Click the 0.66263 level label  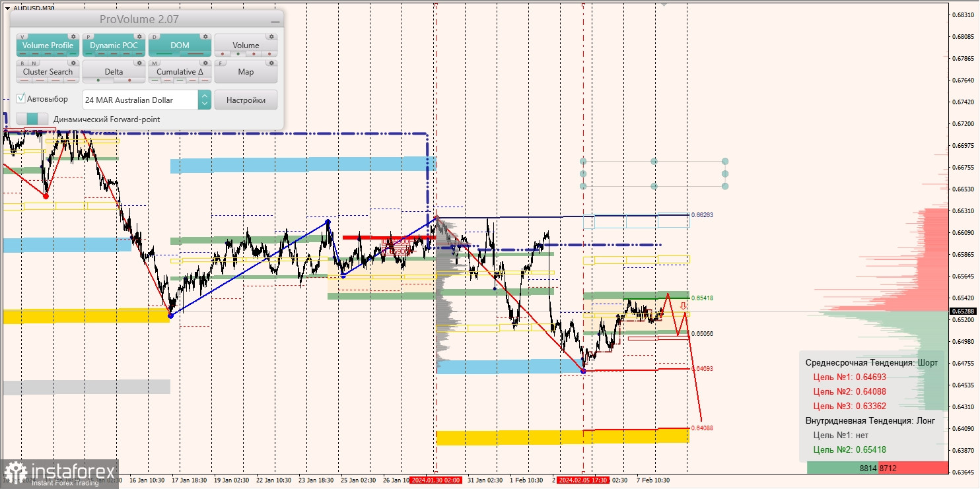(x=702, y=215)
